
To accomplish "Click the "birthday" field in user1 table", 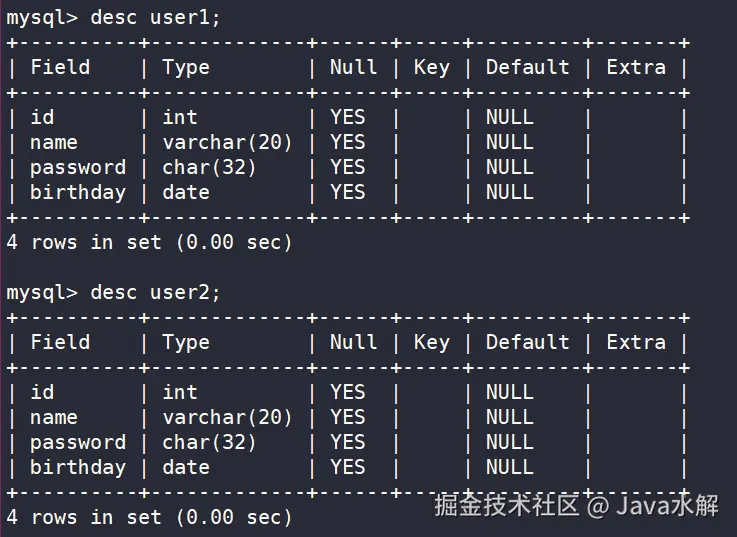I will [78, 192].
